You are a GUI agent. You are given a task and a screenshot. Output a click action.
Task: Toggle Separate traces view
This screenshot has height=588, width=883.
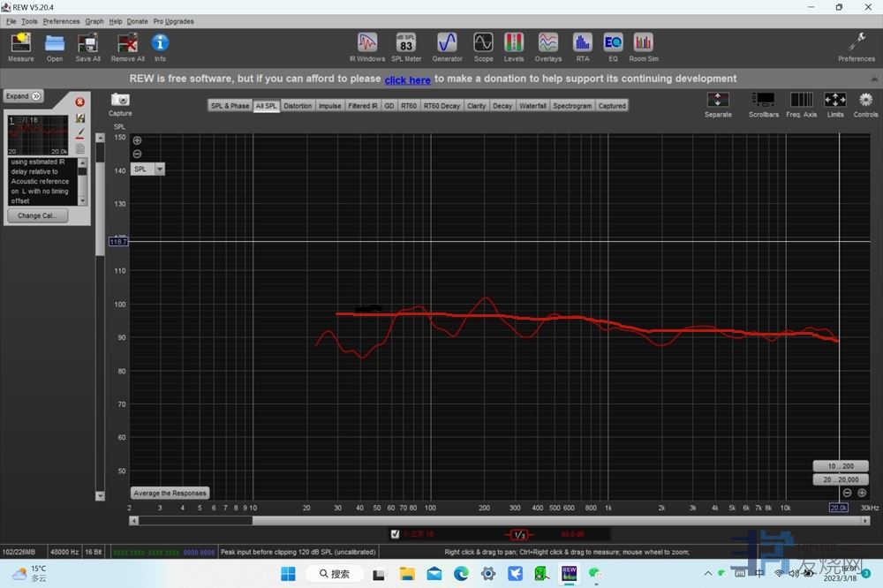click(718, 102)
